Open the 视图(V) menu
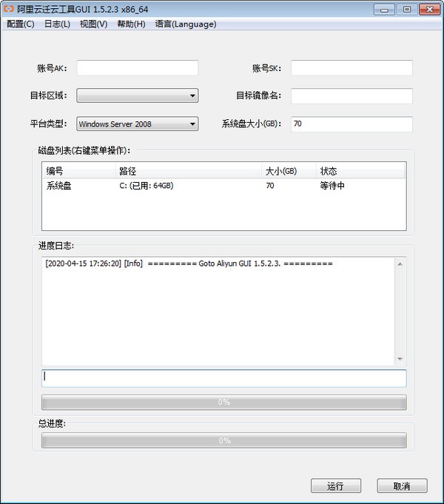The height and width of the screenshot is (504, 444). point(93,24)
